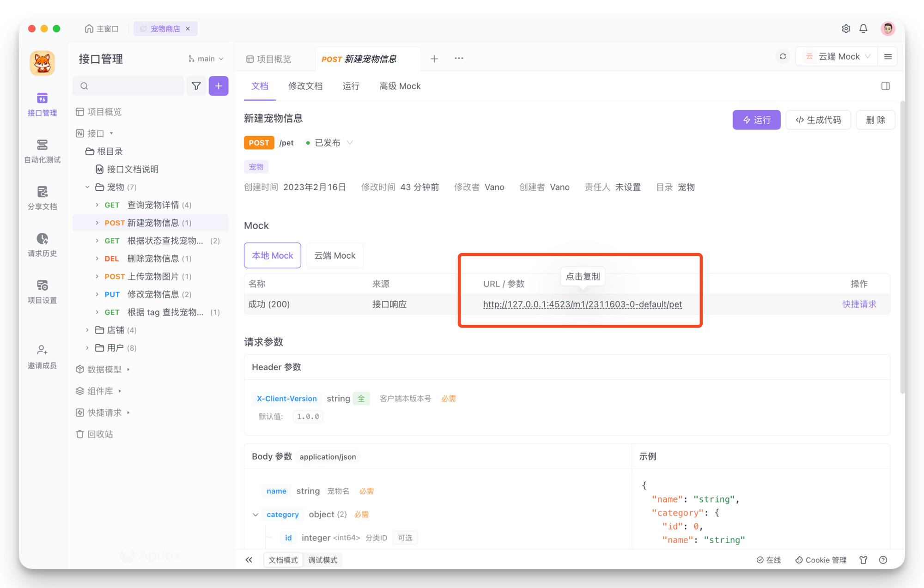The image size is (924, 588).
Task: Open notifications bell icon
Action: [x=863, y=29]
